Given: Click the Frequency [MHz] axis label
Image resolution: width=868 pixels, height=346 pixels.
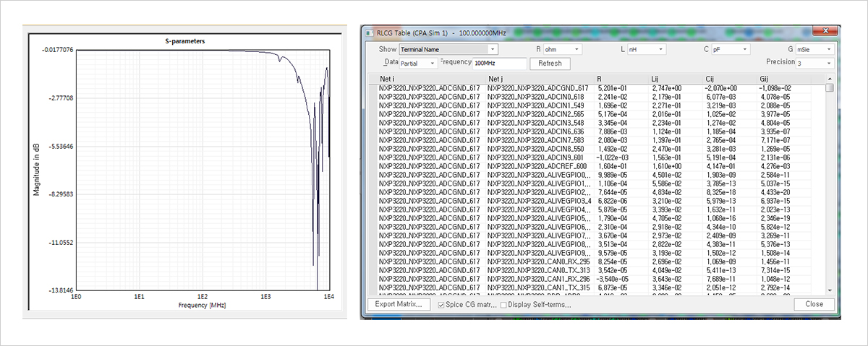Looking at the screenshot, I should point(203,306).
